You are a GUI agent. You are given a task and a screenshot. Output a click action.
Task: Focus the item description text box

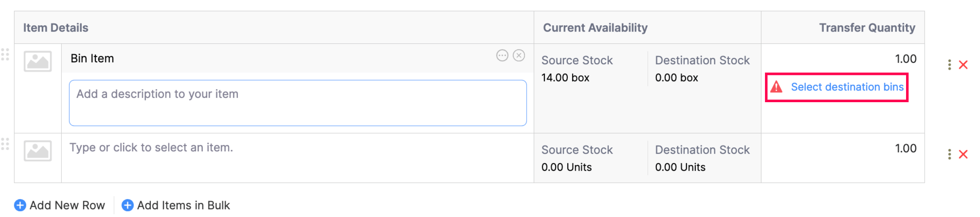297,103
